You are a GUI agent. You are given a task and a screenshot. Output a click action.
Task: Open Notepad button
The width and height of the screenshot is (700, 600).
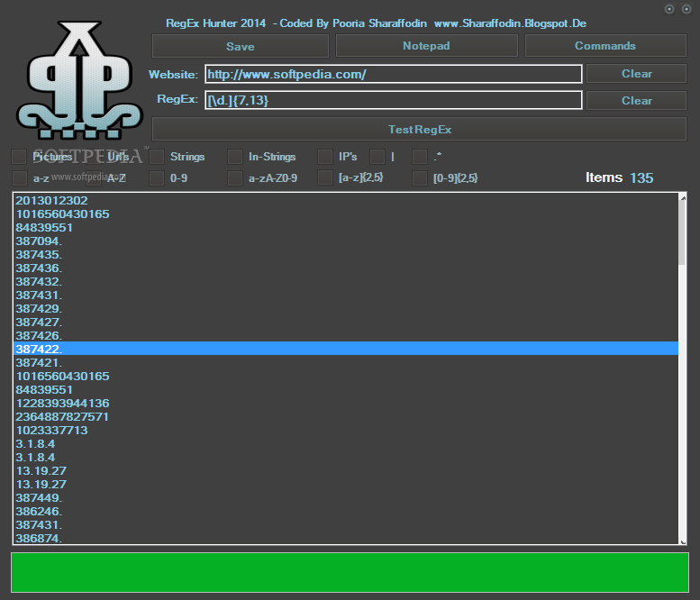pyautogui.click(x=426, y=46)
